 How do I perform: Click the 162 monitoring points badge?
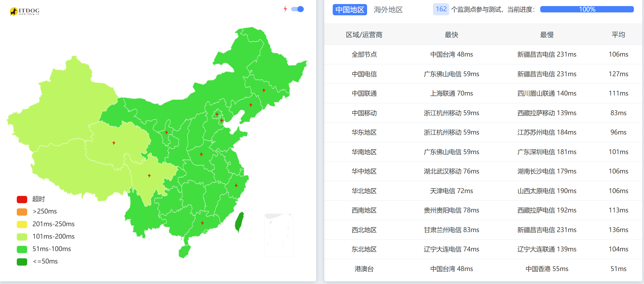441,9
